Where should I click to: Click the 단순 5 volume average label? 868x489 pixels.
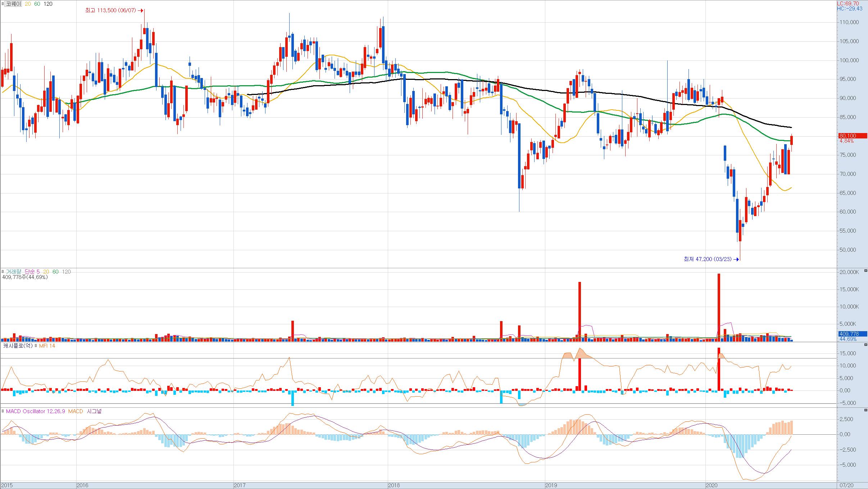click(x=32, y=272)
